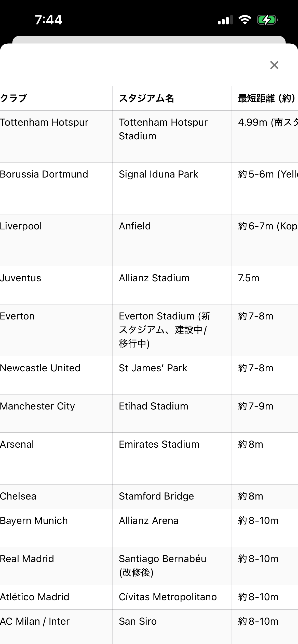Viewport: 298px width, 644px height.
Task: Close the table sheet with X
Action: (x=274, y=65)
